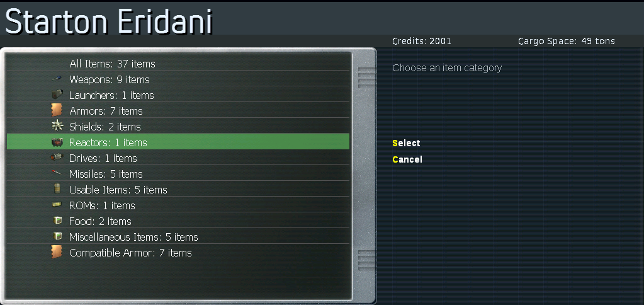
Task: Open All Items: 37 items list
Action: tap(178, 64)
